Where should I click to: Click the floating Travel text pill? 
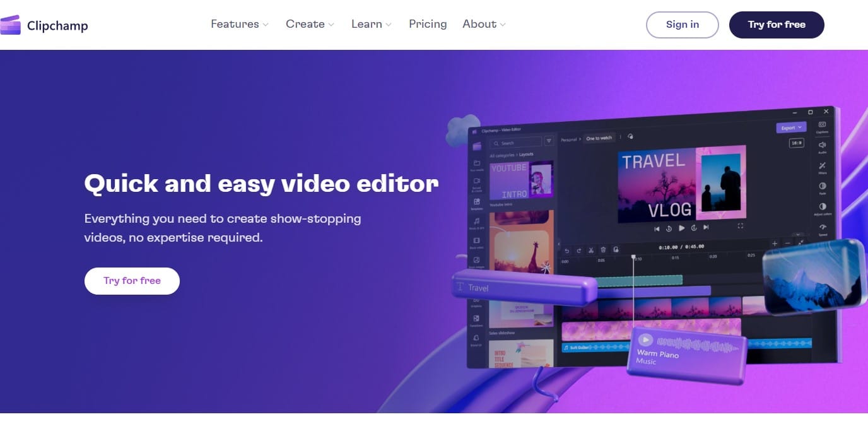tap(524, 287)
